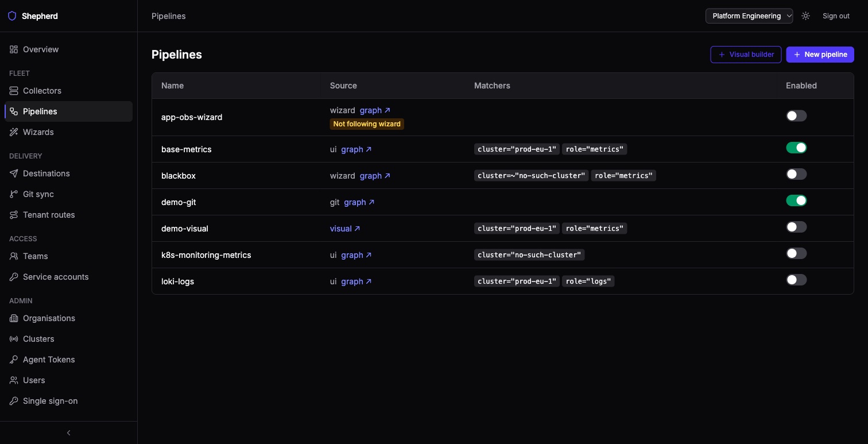Viewport: 868px width, 444px height.
Task: Click the Overview grid icon in sidebar
Action: [x=14, y=49]
